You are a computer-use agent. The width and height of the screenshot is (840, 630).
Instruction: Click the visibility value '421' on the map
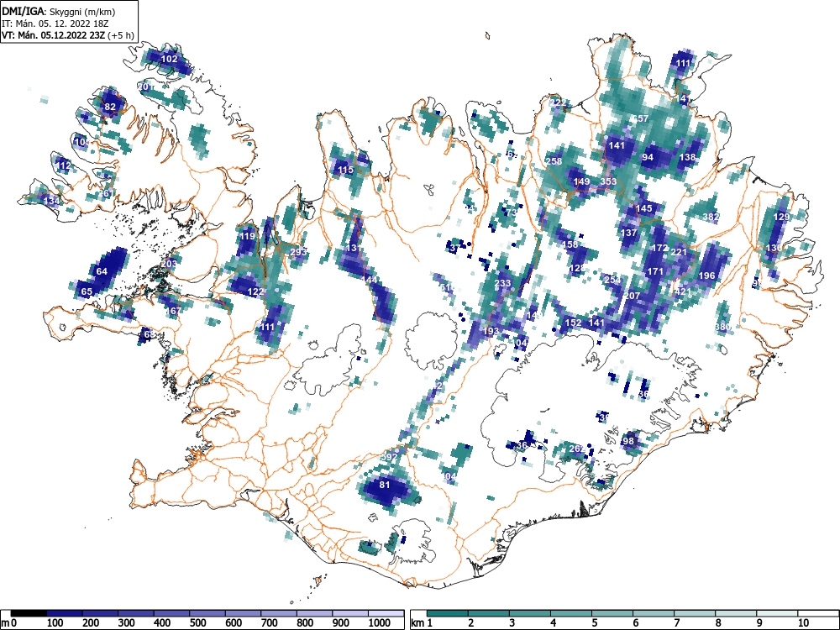[683, 292]
